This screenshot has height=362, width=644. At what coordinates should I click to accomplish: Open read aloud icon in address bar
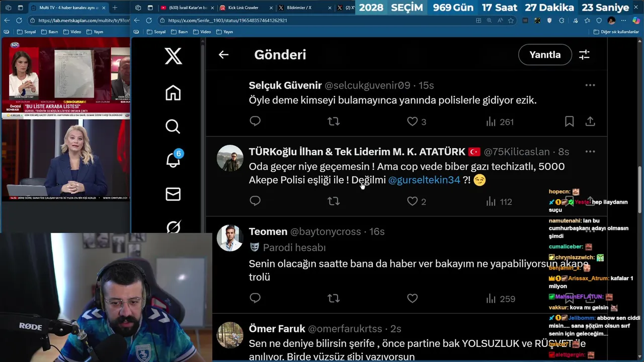[x=500, y=21]
